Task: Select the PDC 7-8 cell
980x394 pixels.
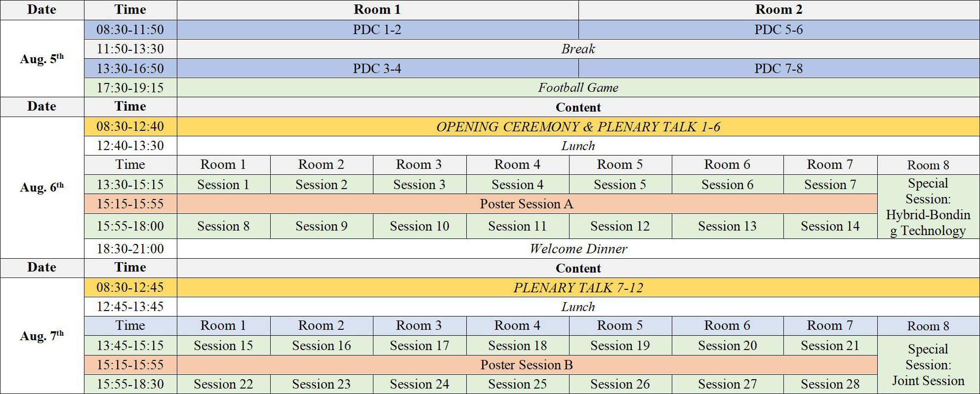Action: pos(778,68)
